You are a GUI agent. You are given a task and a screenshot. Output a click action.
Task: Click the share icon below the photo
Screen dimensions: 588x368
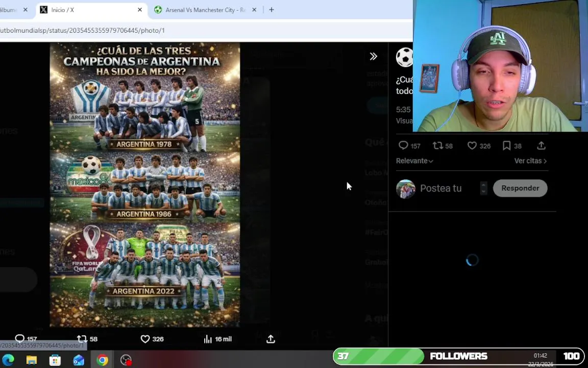(271, 339)
